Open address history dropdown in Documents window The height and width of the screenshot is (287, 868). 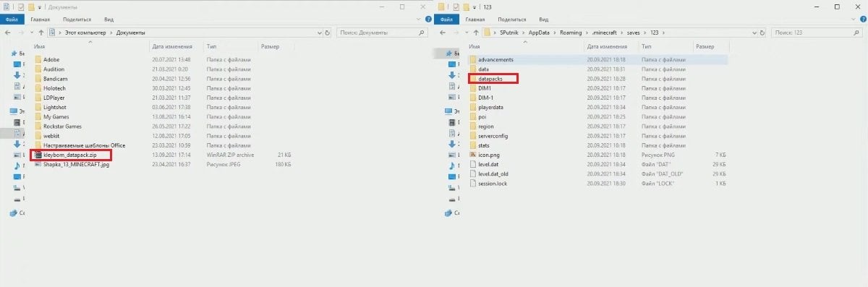pyautogui.click(x=320, y=33)
